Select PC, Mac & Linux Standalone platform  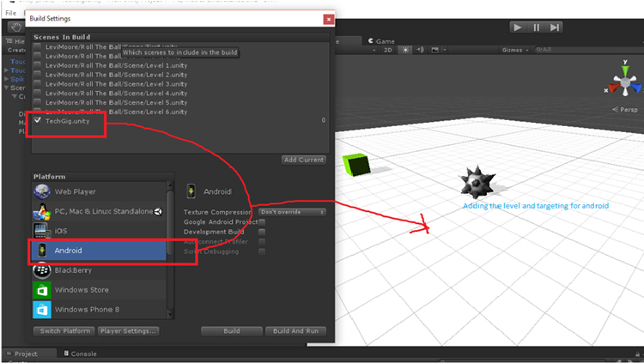tap(100, 211)
